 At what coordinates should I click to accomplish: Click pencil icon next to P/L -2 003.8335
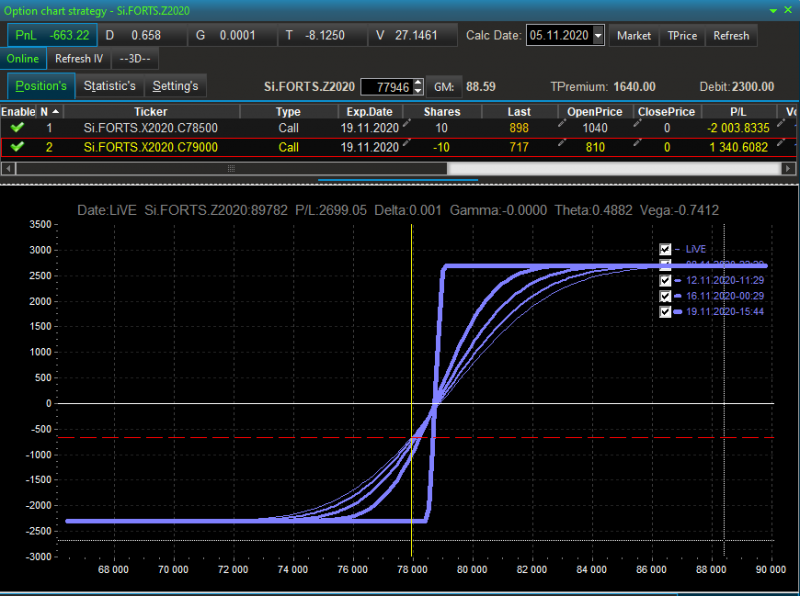tap(781, 123)
